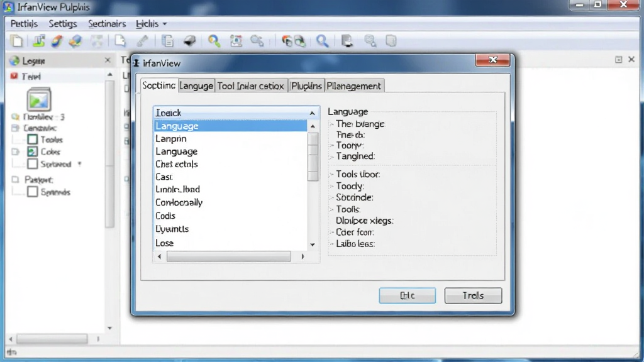Click the Trells button

coord(473,295)
